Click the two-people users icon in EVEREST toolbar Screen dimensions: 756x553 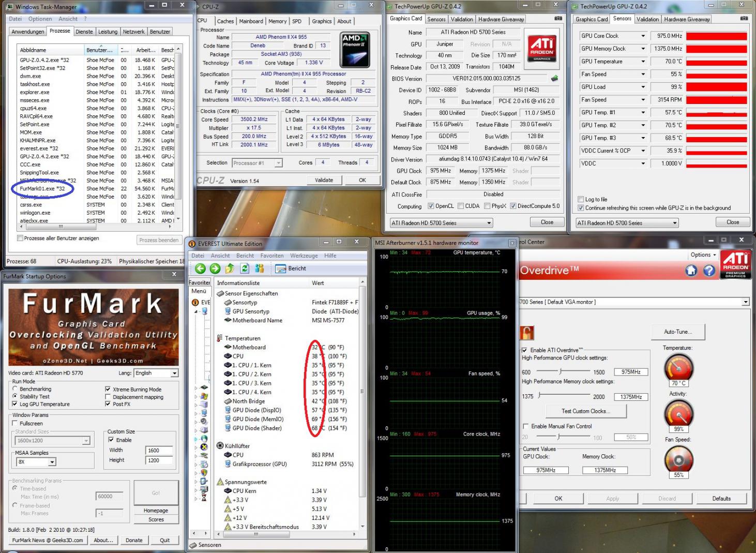[260, 268]
